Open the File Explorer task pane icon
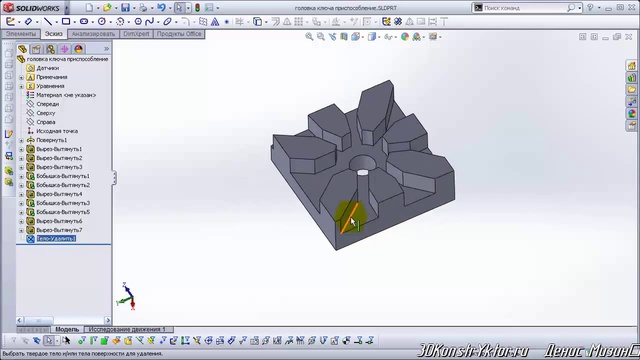Image resolution: width=640 pixels, height=360 pixels. pos(631,89)
